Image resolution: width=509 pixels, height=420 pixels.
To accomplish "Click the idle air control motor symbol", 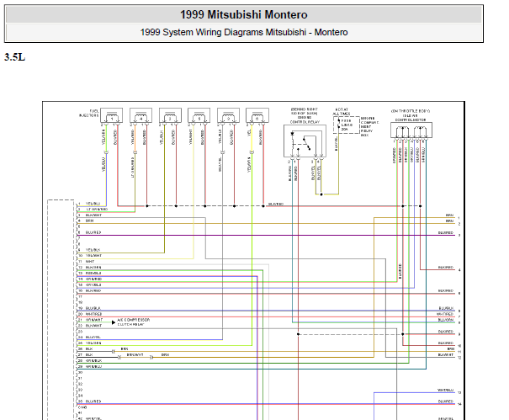I will (x=411, y=130).
